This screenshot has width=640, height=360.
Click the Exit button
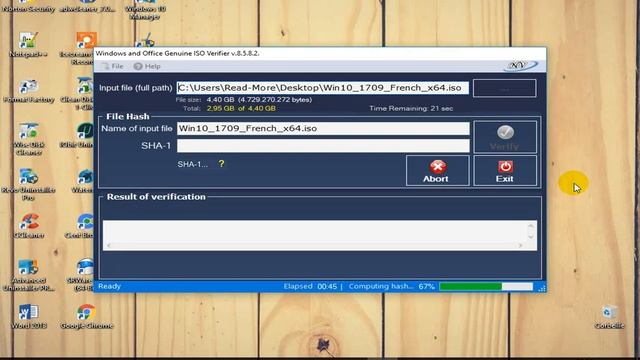pos(505,171)
